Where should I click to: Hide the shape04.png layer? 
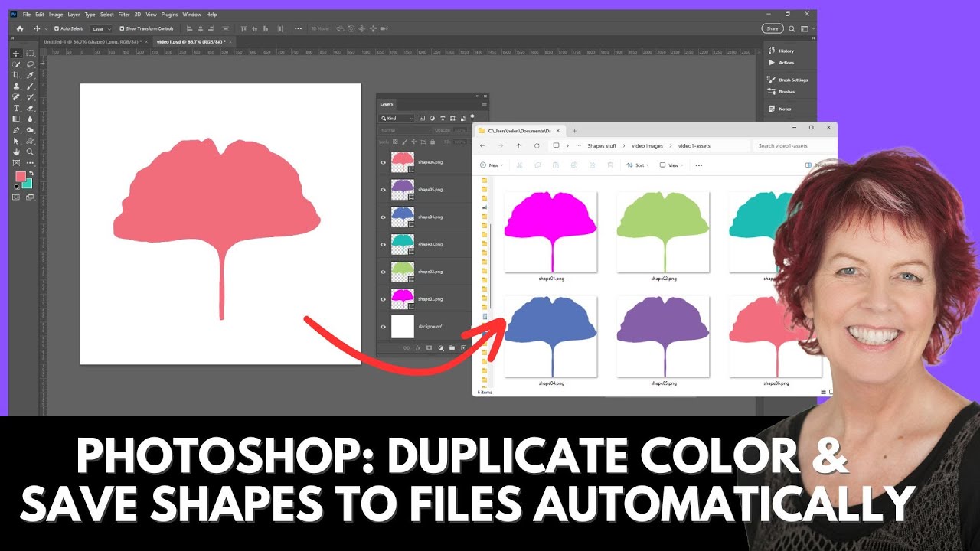[x=383, y=217]
